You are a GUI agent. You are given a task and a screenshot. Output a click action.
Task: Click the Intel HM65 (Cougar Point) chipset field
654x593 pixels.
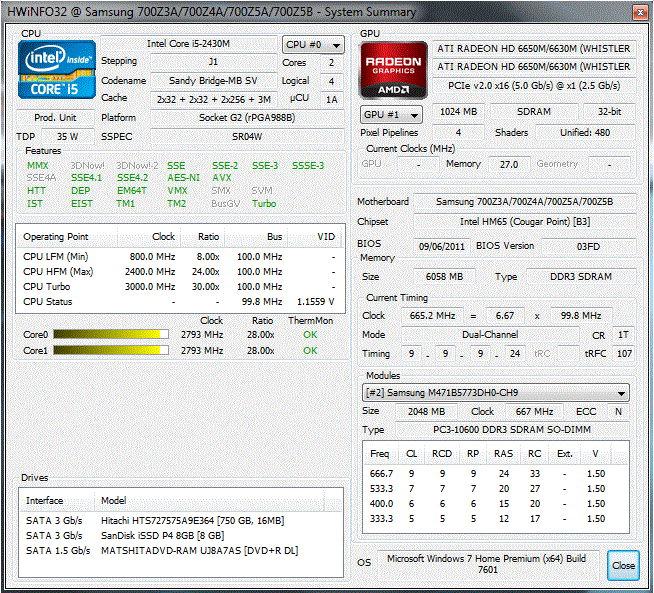pyautogui.click(x=524, y=221)
